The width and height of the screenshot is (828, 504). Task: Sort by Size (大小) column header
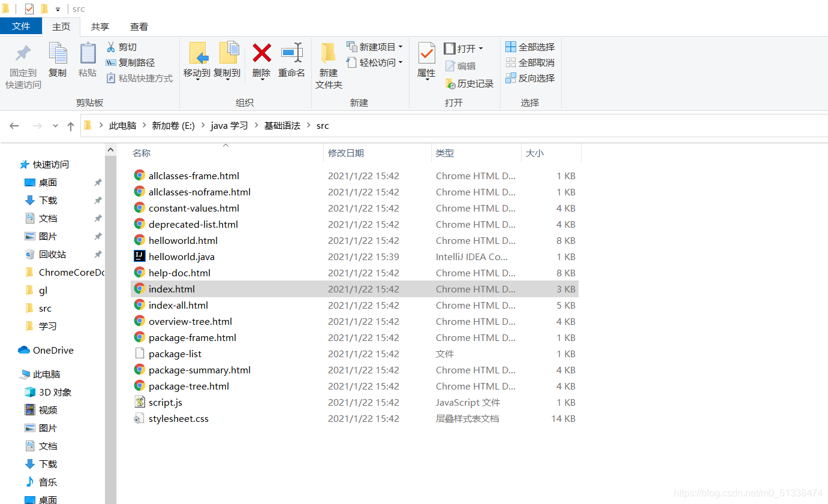(535, 153)
